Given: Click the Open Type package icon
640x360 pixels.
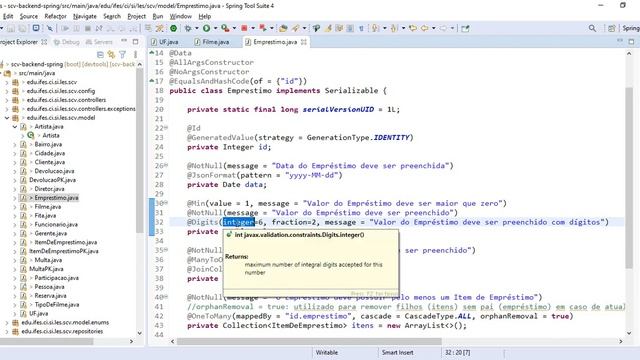Looking at the screenshot, I should (283, 28).
